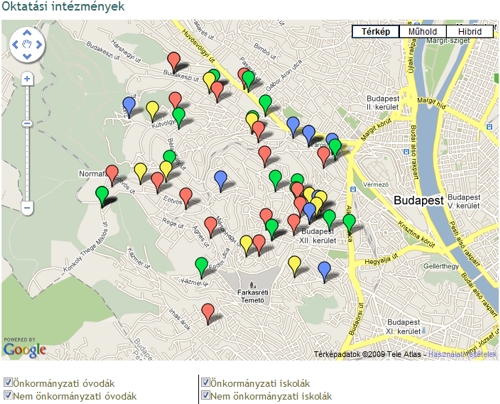
Task: Select blue marker west of Hegyalja út
Action: point(324,270)
